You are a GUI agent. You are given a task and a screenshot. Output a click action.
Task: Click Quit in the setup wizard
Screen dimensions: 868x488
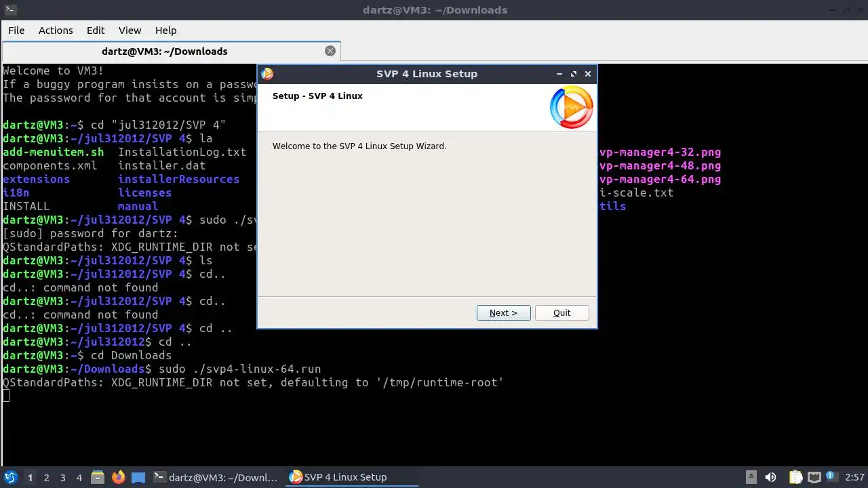point(561,312)
